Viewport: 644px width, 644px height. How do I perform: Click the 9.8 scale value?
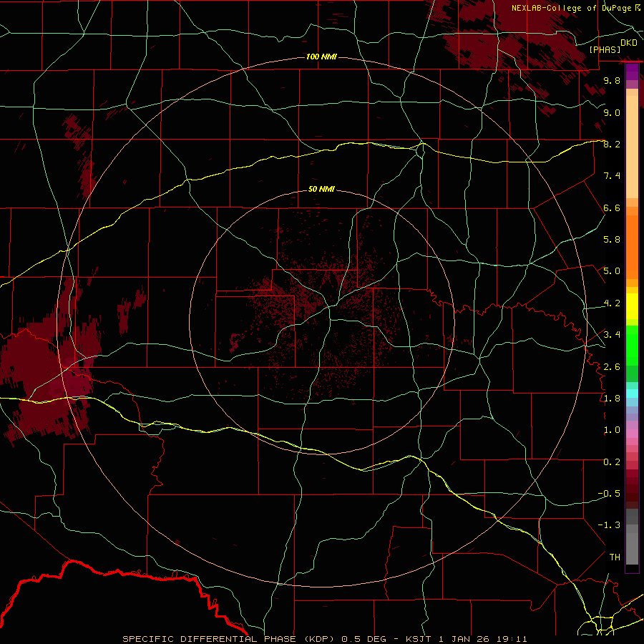612,80
